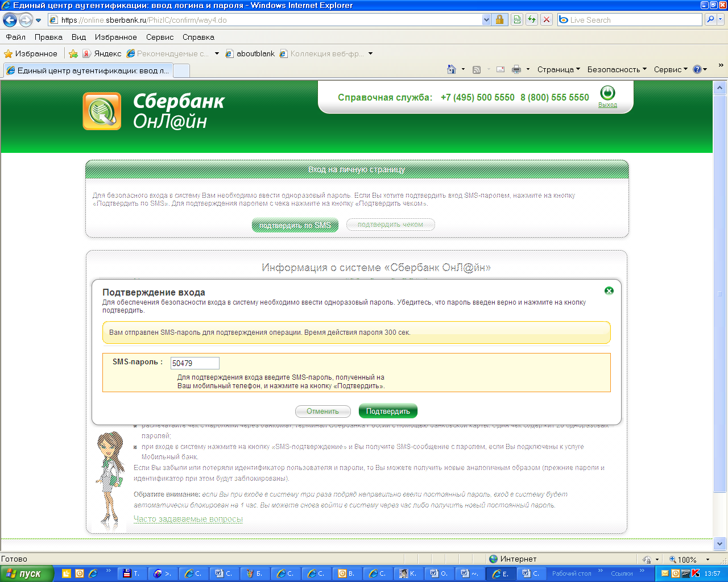The image size is (728, 582).
Task: Click the Sberbank ОнЛ@йн logo icon
Action: (102, 111)
